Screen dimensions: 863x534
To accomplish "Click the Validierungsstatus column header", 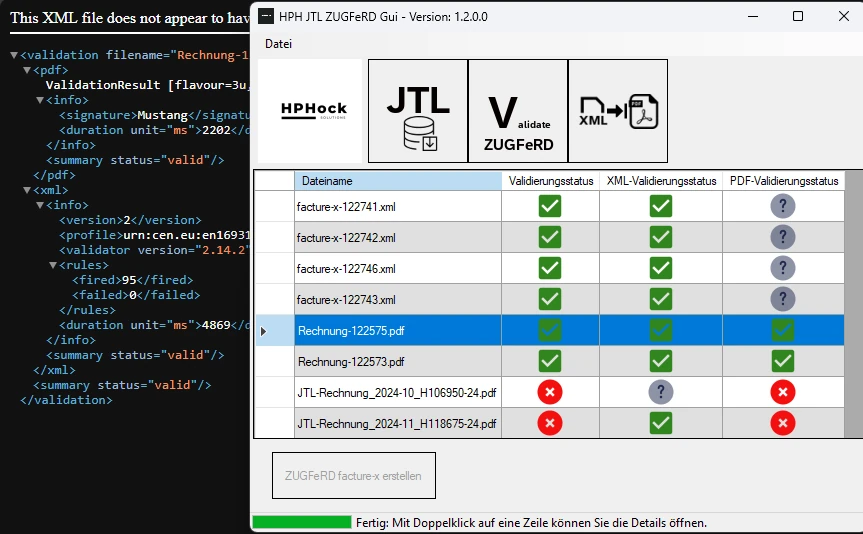I will click(x=551, y=181).
